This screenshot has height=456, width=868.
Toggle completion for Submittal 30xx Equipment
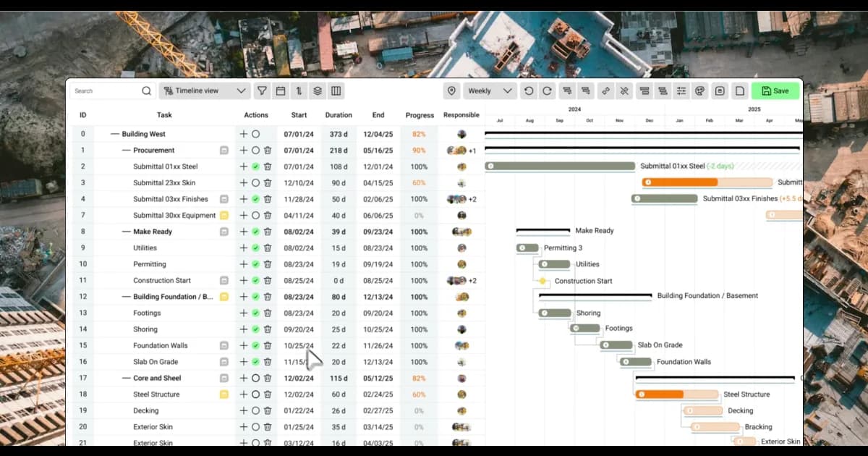pyautogui.click(x=255, y=216)
